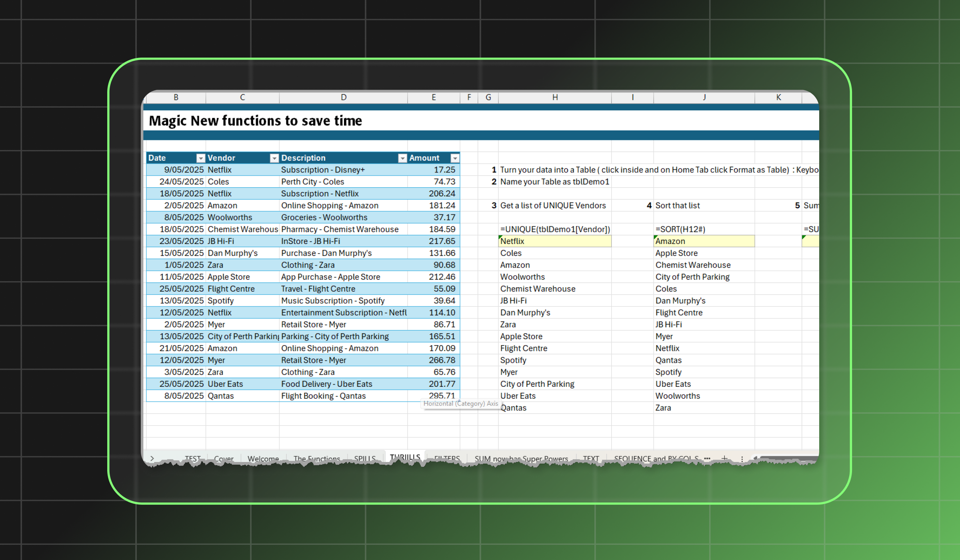Image resolution: width=960 pixels, height=560 pixels.
Task: Open the Vendor column filter dropdown
Action: [274, 158]
